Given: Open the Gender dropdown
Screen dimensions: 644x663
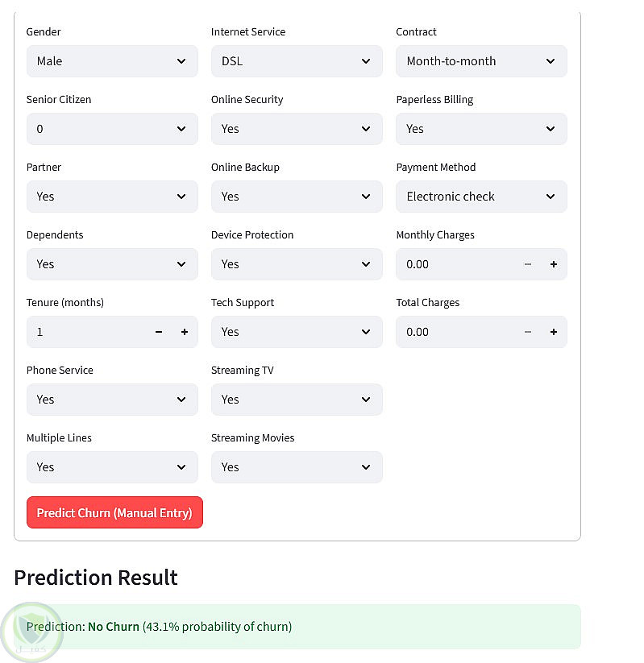Looking at the screenshot, I should (112, 61).
